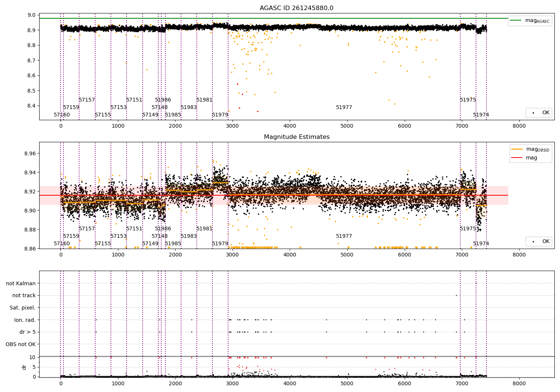Screen dimensions: 560x392
Task: Click OBSID label 51974 in top plot
Action: [x=481, y=115]
